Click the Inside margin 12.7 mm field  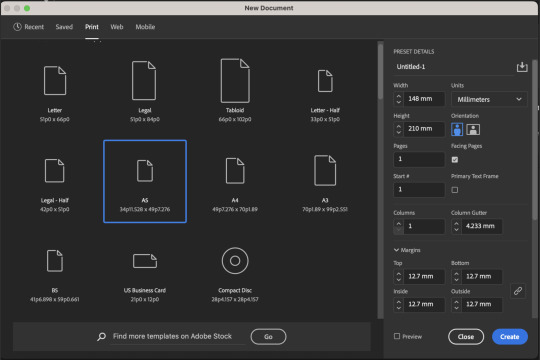click(x=424, y=305)
